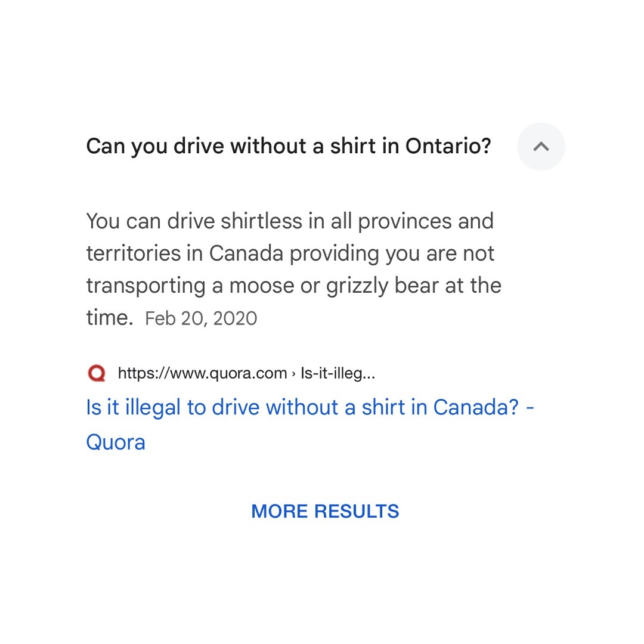Click the word 'Canada?' in the blue link title
The image size is (644, 644).
click(x=476, y=407)
